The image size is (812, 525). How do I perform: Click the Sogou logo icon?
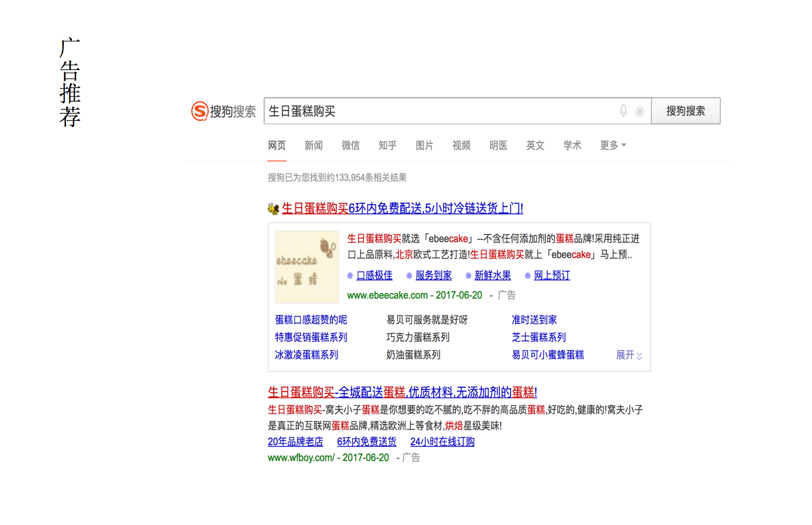[200, 111]
